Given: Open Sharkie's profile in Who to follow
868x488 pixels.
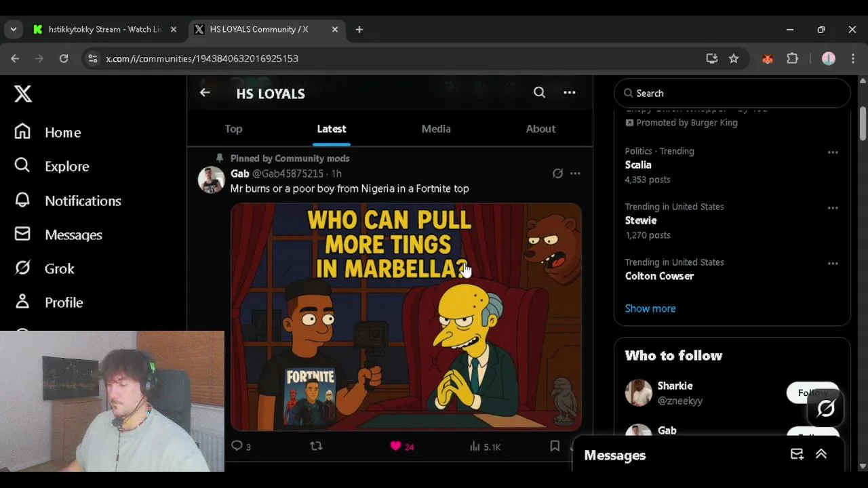Looking at the screenshot, I should pyautogui.click(x=675, y=386).
